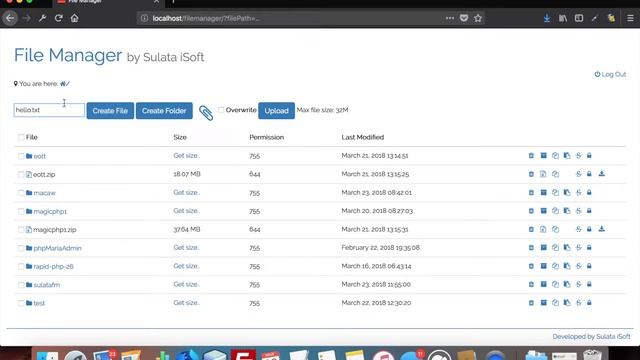Check the macaw folder checkbox
This screenshot has width=640, height=360.
pos(21,193)
